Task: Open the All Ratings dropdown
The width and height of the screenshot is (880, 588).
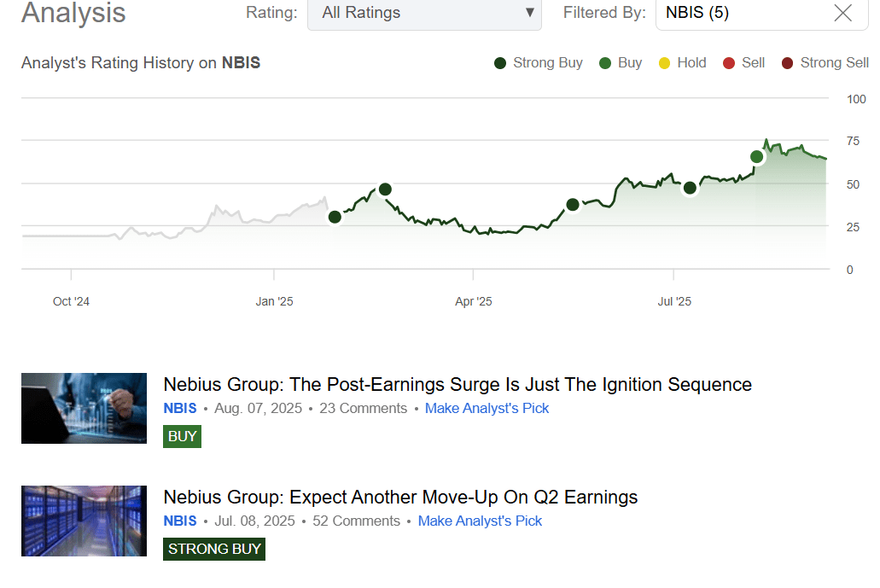Action: click(424, 13)
